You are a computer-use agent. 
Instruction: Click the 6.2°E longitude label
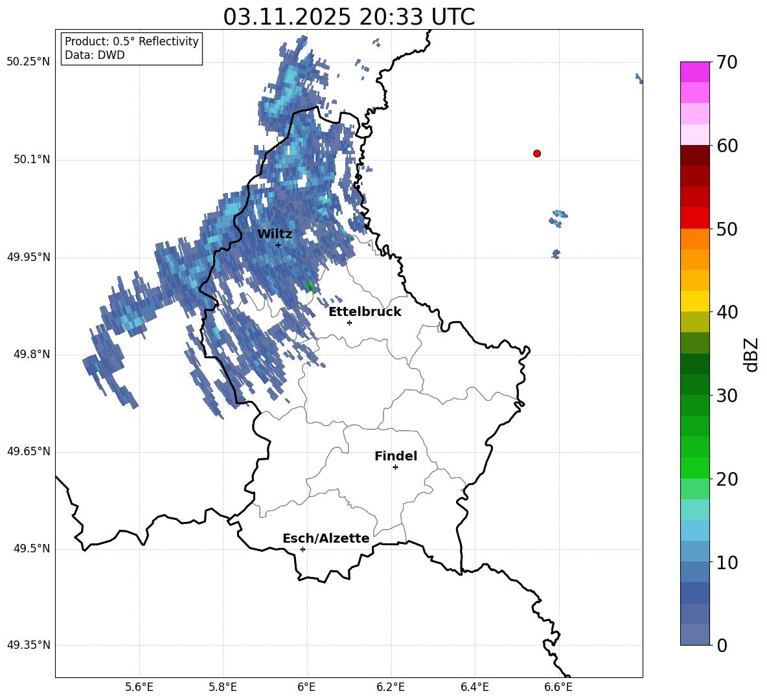pyautogui.click(x=391, y=687)
